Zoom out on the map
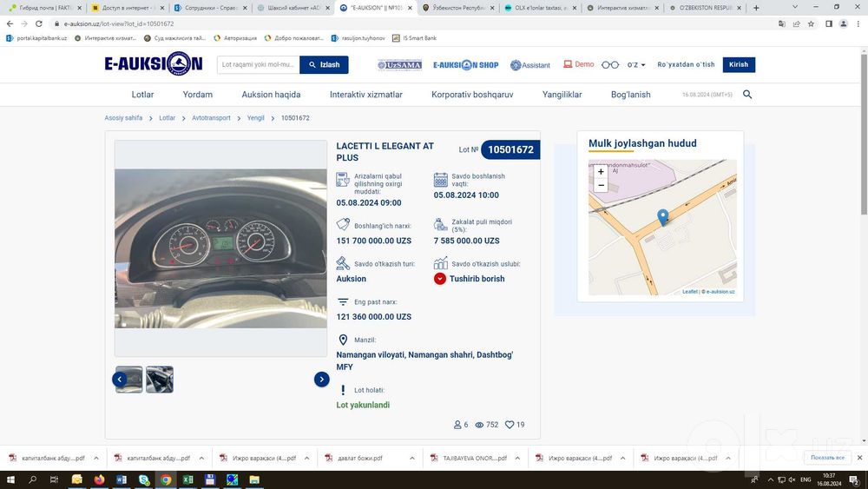The height and width of the screenshot is (489, 868). click(x=601, y=186)
